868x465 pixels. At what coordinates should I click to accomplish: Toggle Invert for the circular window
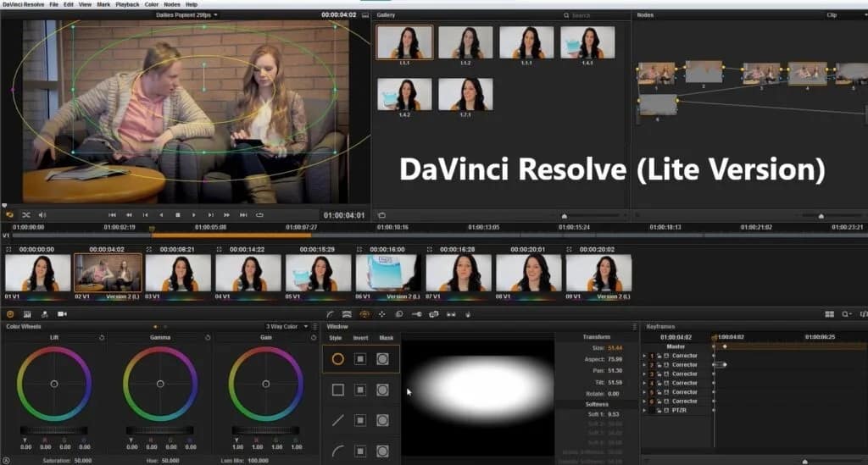coord(360,359)
